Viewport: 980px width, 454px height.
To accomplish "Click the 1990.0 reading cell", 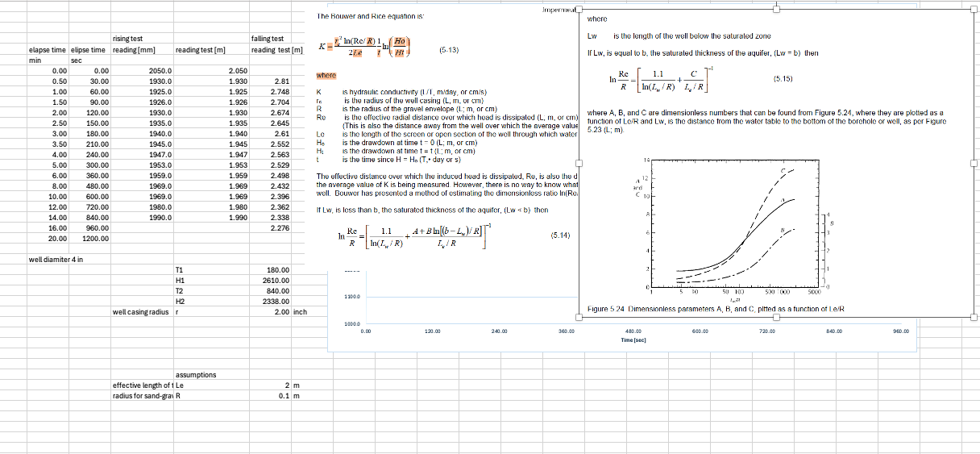I will point(142,218).
